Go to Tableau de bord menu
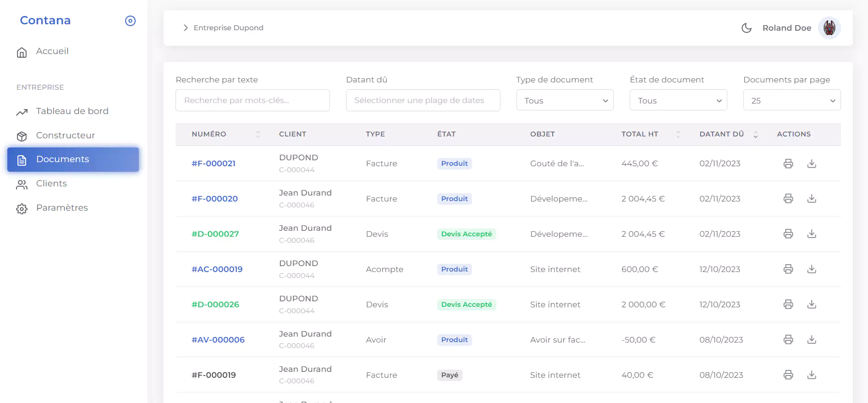 (x=72, y=111)
